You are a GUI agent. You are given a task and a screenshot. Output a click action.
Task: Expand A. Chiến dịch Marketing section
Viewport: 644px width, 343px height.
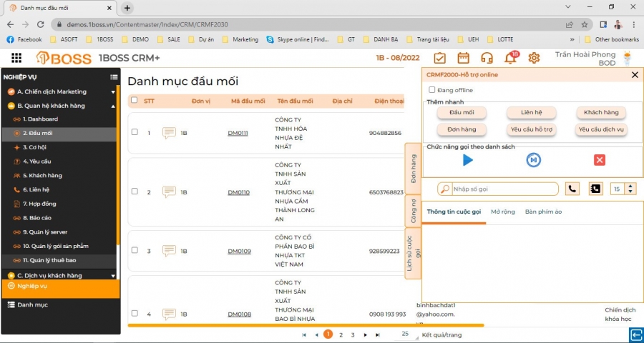coord(113,92)
